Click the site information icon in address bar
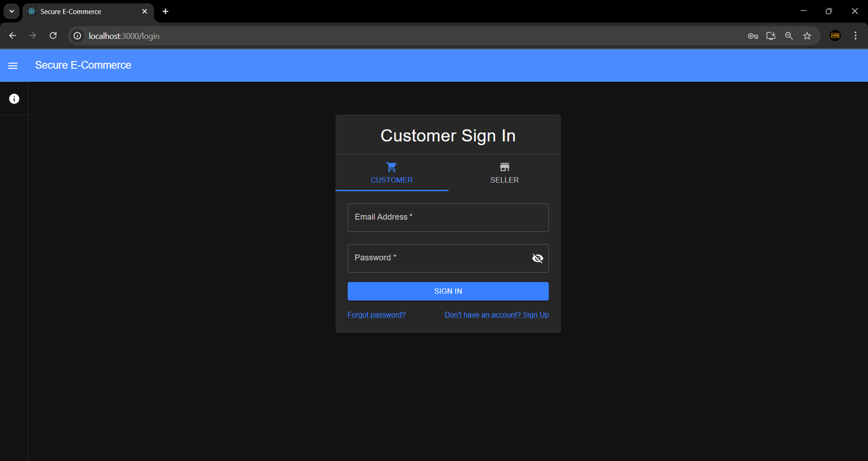The image size is (868, 461). 77,36
